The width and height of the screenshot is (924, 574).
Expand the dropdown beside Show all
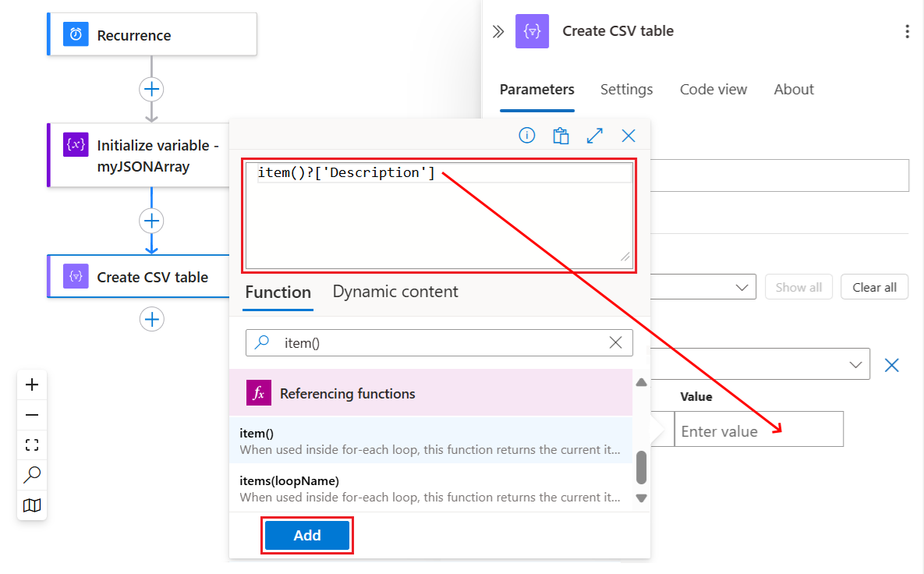click(741, 287)
